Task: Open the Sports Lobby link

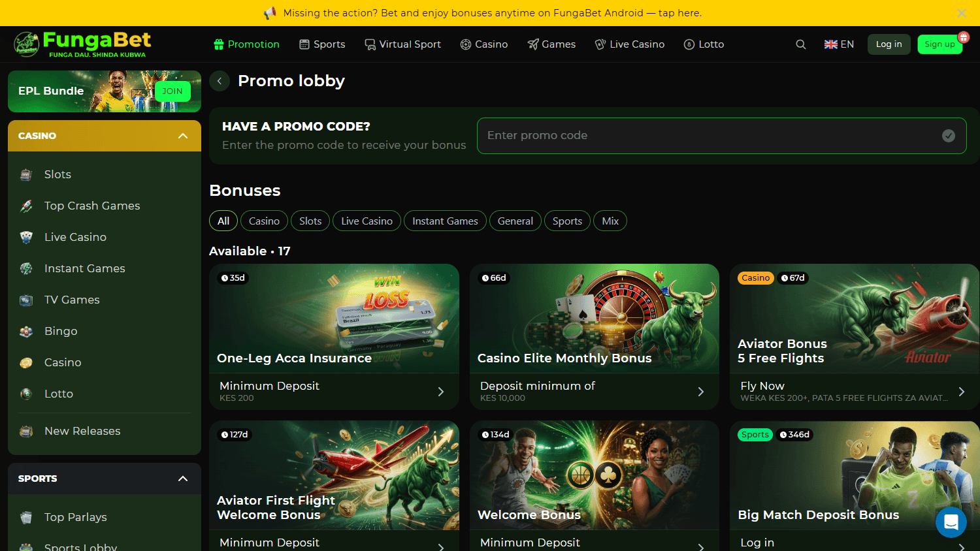Action: coord(81,547)
